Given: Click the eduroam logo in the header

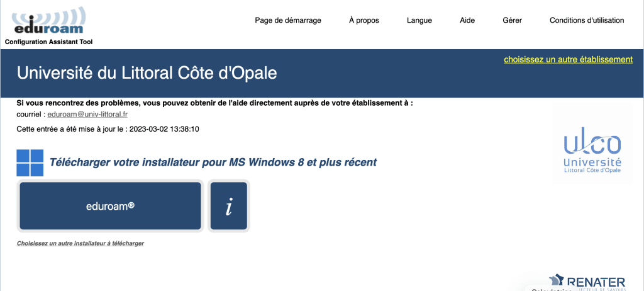Looking at the screenshot, I should (x=48, y=21).
